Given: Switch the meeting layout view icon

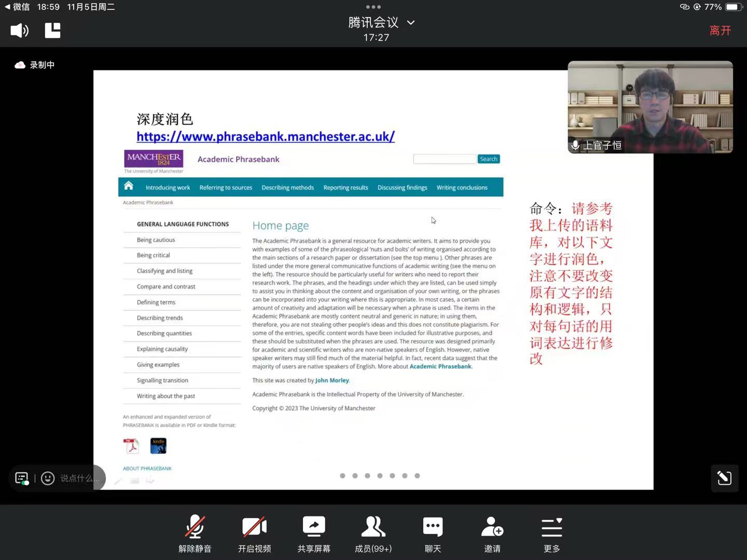Looking at the screenshot, I should point(52,31).
